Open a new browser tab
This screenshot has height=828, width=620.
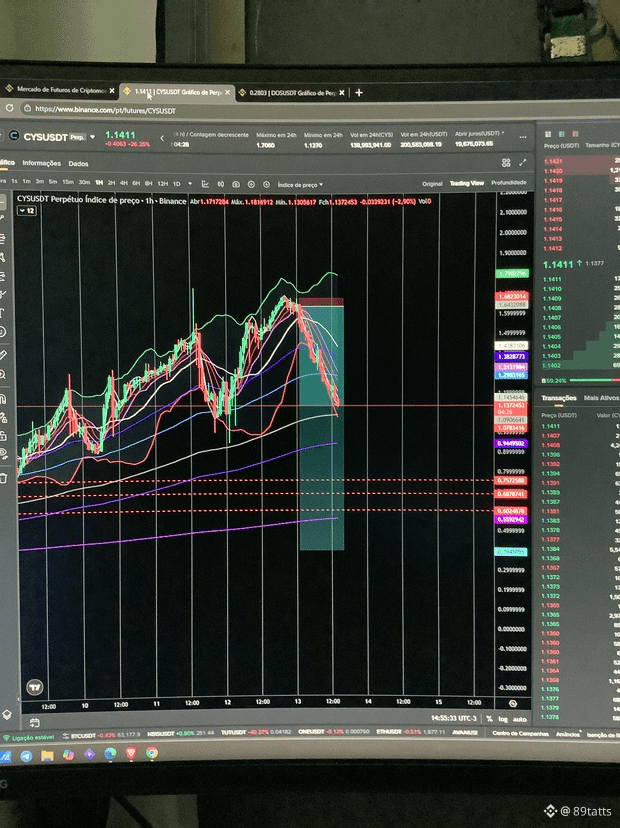pyautogui.click(x=359, y=93)
